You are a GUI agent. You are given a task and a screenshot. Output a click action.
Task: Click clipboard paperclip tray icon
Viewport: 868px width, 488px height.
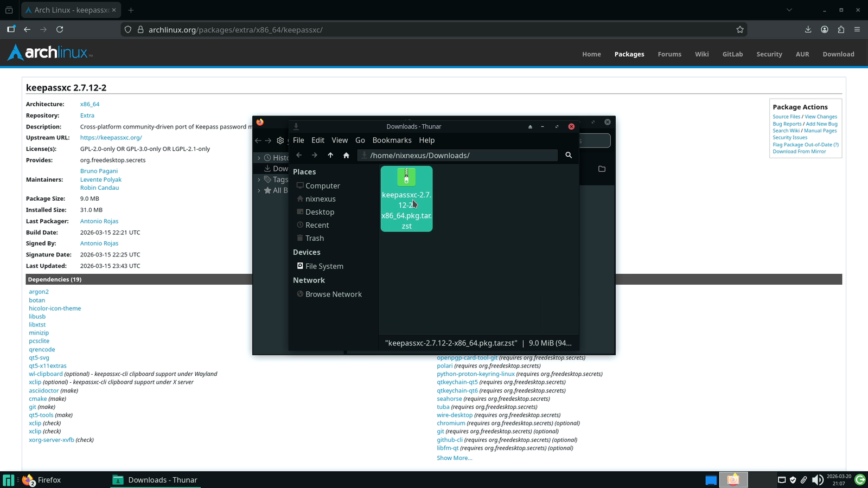point(803,480)
